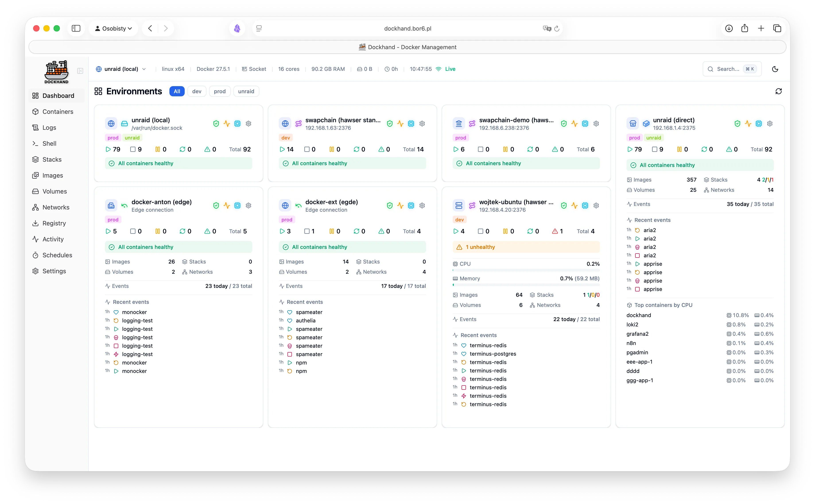Open the Osobisty profile dropdown
Image resolution: width=815 pixels, height=504 pixels.
coord(113,28)
